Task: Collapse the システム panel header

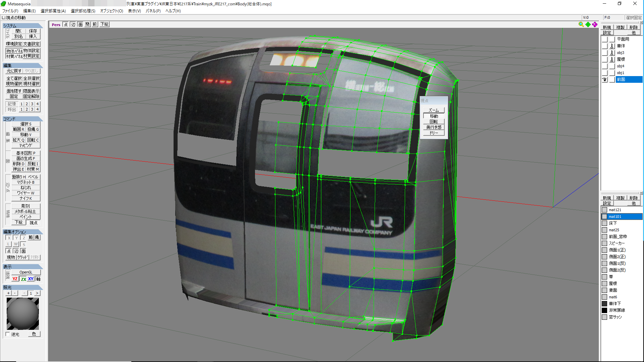Action: pyautogui.click(x=22, y=25)
